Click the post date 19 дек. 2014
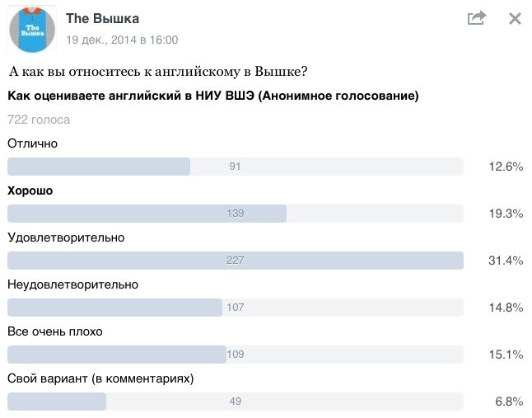532x418 pixels. click(122, 40)
